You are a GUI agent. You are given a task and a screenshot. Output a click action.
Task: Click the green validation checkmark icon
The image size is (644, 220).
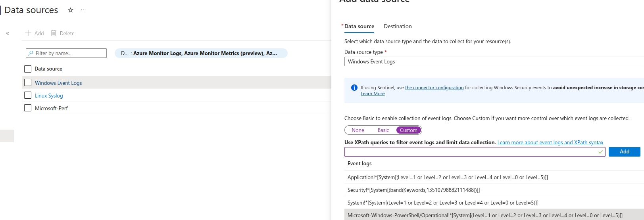(601, 152)
